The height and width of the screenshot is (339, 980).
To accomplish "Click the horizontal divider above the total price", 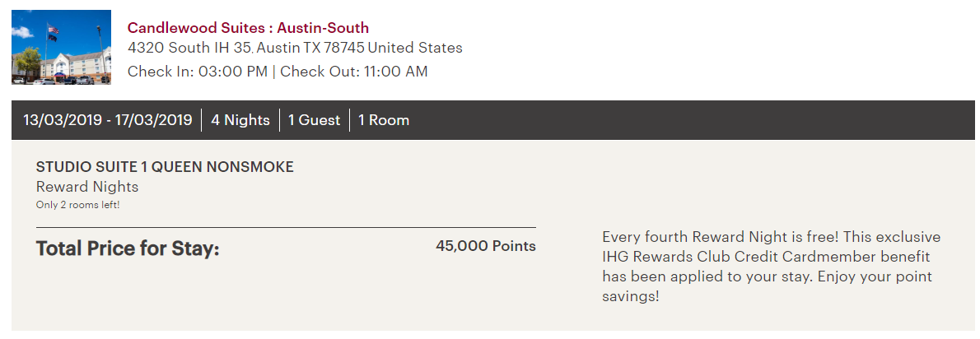I will tap(286, 227).
